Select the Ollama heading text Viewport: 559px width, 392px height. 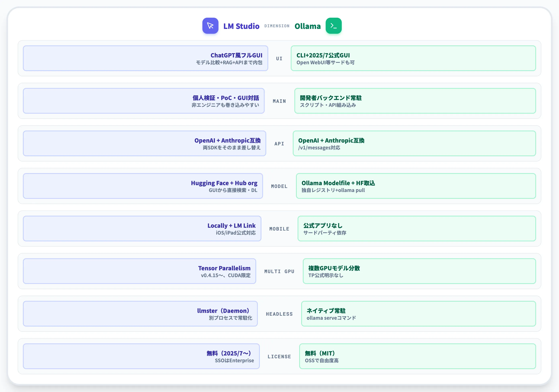307,26
